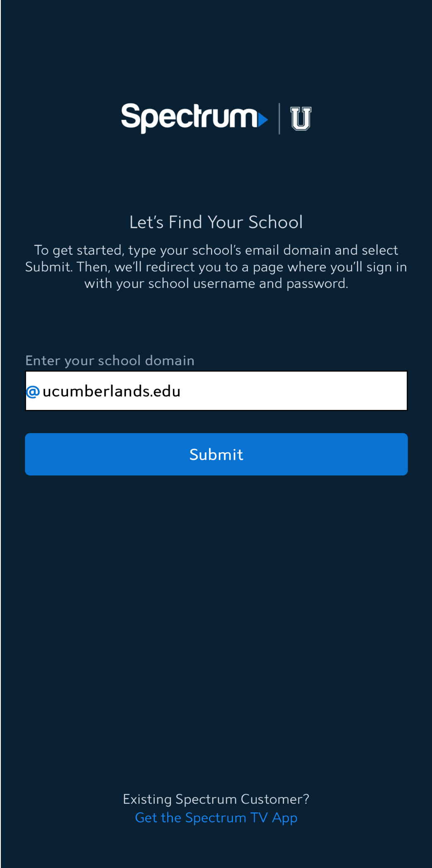This screenshot has width=432, height=868.
Task: Tap the Existing Spectrum Customer? text
Action: pyautogui.click(x=216, y=799)
